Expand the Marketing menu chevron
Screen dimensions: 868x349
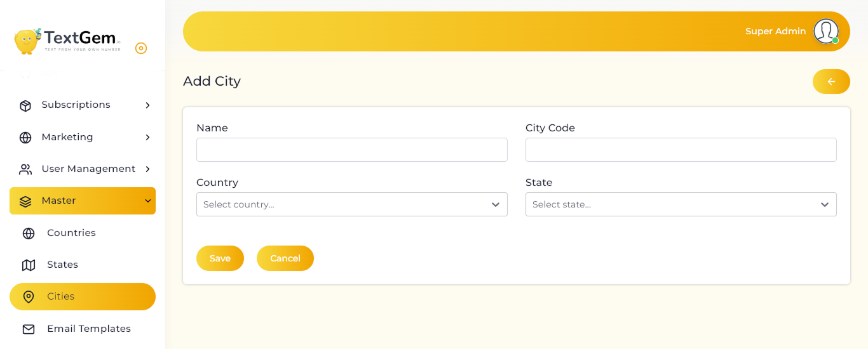147,138
